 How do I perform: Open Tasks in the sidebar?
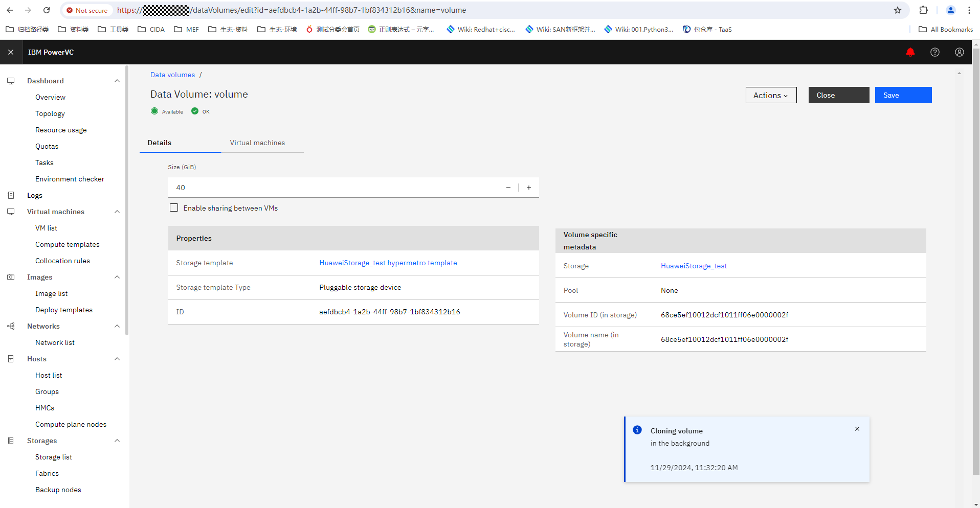click(x=44, y=163)
